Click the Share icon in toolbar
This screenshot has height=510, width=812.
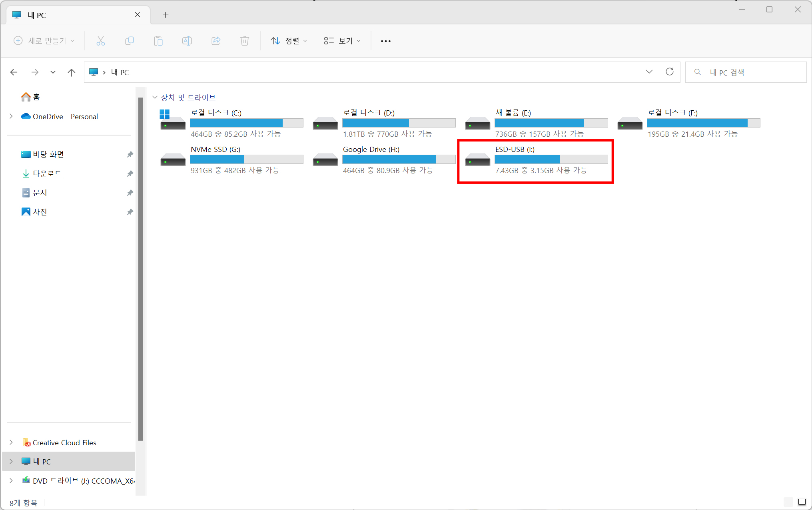click(x=216, y=41)
